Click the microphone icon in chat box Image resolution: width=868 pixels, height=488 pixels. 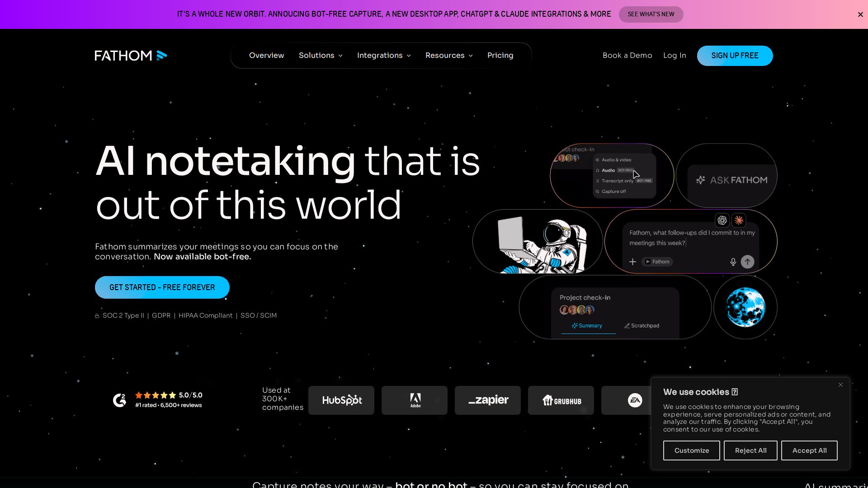(733, 262)
